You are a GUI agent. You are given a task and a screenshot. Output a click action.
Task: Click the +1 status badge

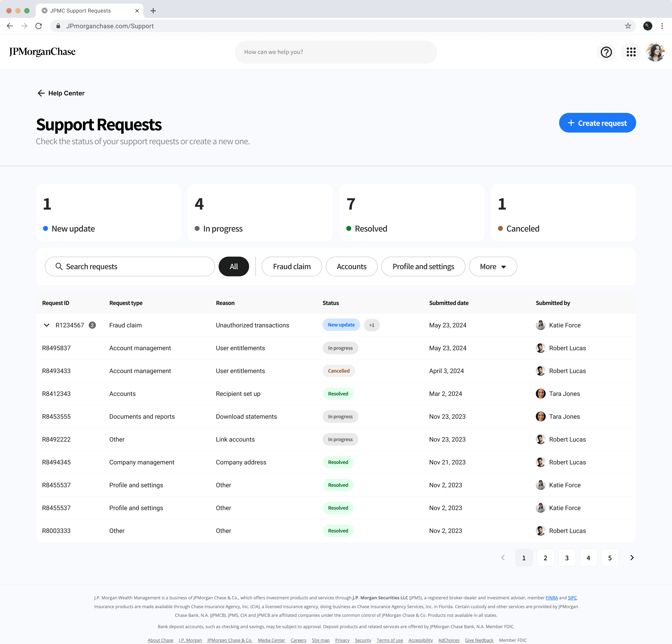tap(371, 325)
